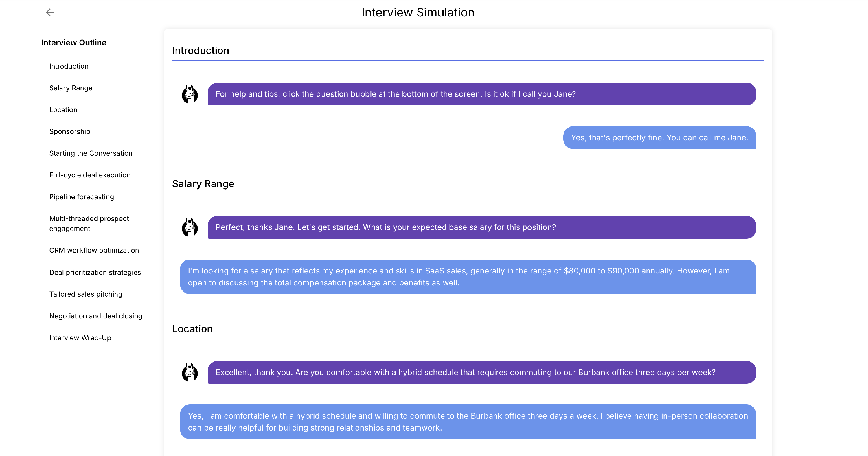Click the back arrow icon
Viewport: 868px width, 456px height.
[50, 12]
